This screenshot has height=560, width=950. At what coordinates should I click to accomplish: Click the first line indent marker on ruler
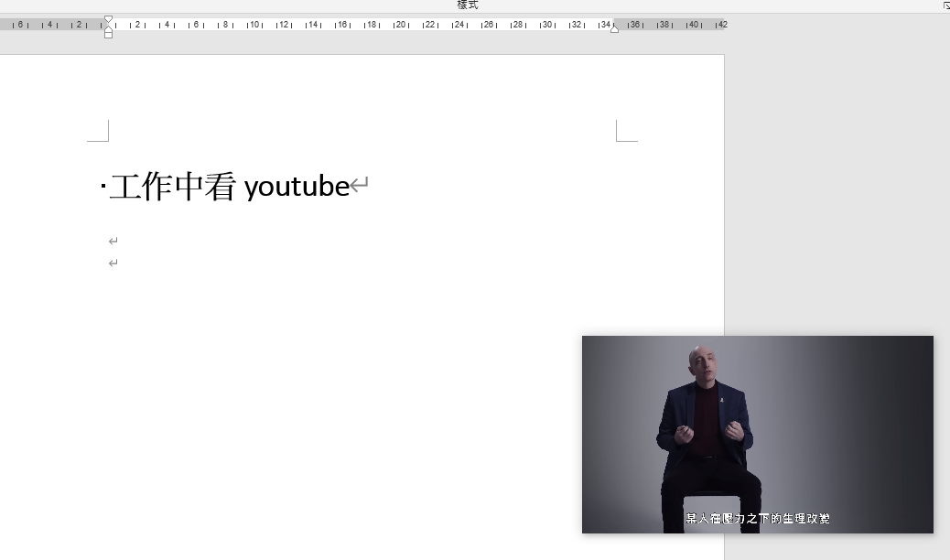(109, 19)
